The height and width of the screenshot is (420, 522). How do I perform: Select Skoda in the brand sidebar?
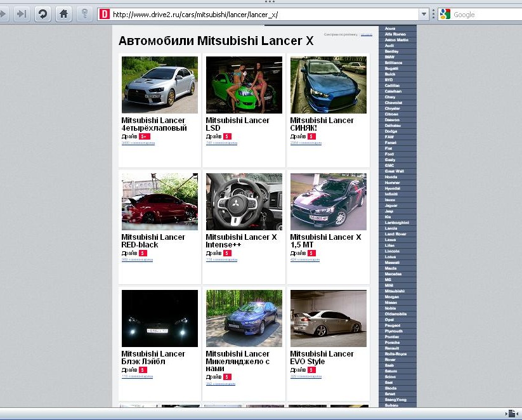[x=391, y=388]
